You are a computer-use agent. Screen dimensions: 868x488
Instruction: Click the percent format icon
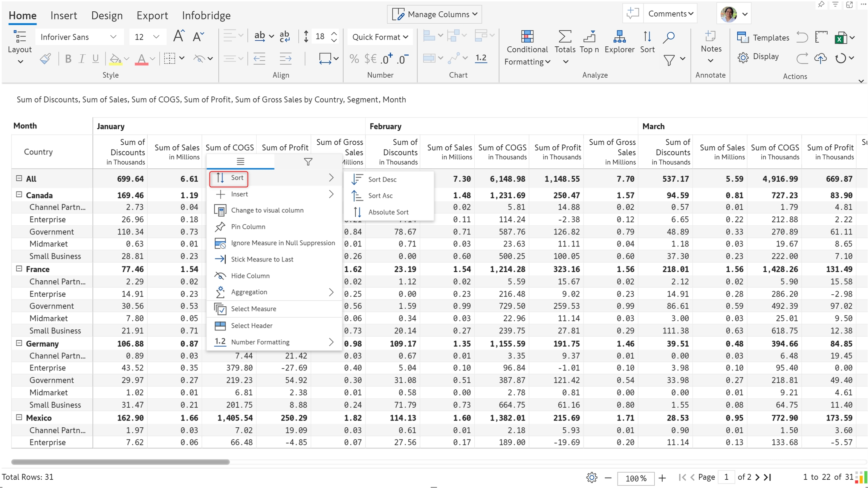(x=354, y=59)
